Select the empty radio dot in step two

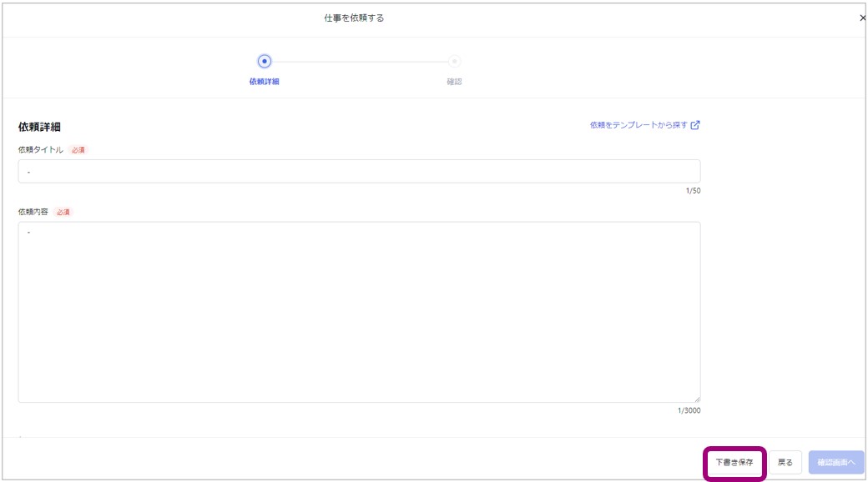pos(453,60)
